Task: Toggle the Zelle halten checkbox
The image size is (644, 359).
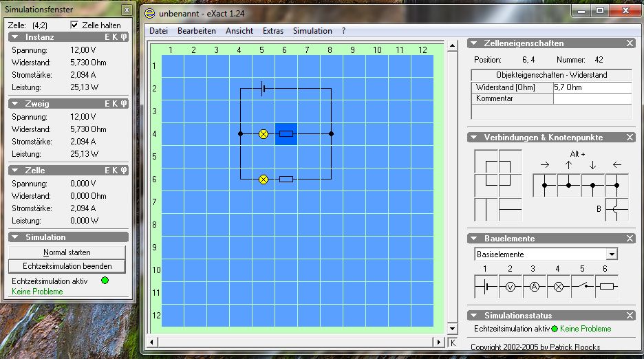Action: (x=76, y=25)
